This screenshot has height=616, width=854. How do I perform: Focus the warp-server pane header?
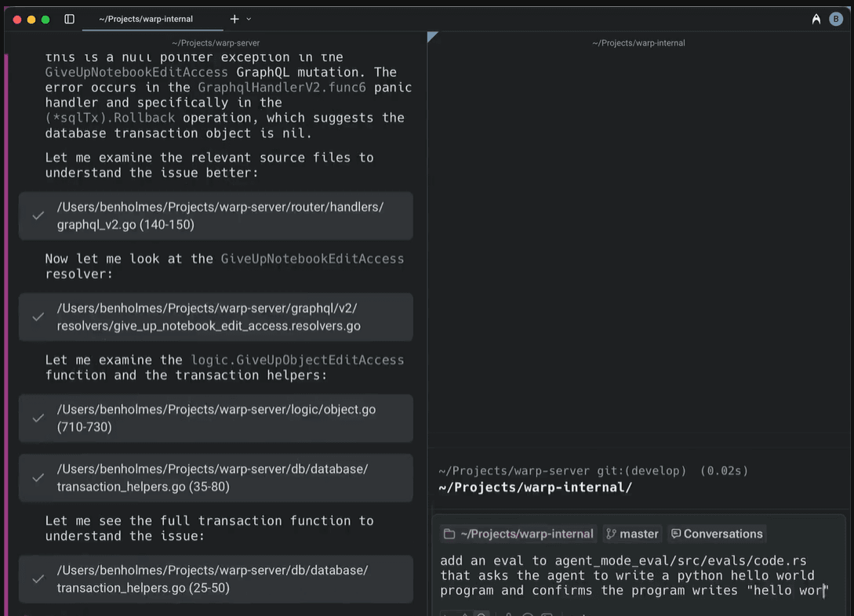point(216,43)
